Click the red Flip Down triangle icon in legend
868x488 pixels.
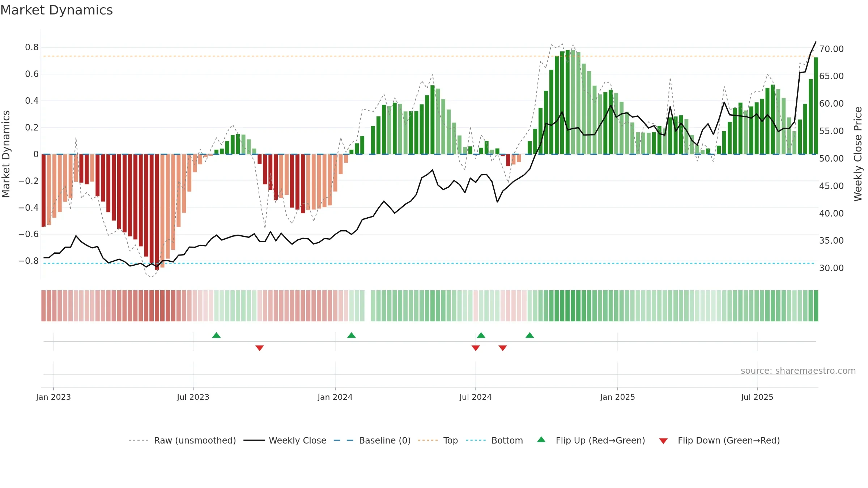(x=663, y=441)
